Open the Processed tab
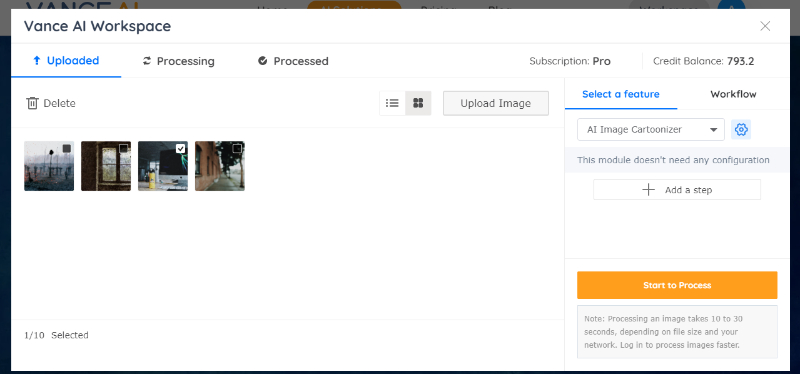 293,61
